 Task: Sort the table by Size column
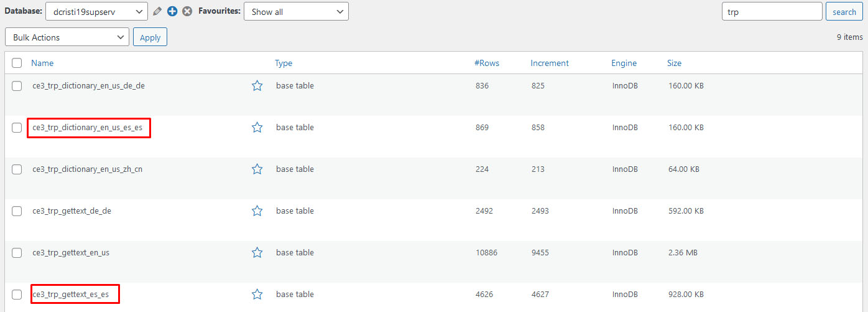674,63
